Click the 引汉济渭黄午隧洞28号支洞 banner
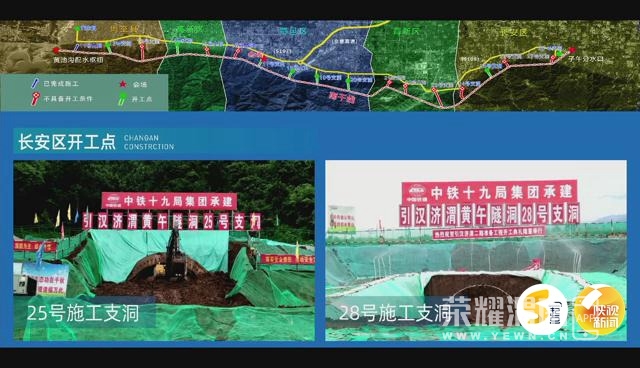The height and width of the screenshot is (368, 640). [x=489, y=215]
